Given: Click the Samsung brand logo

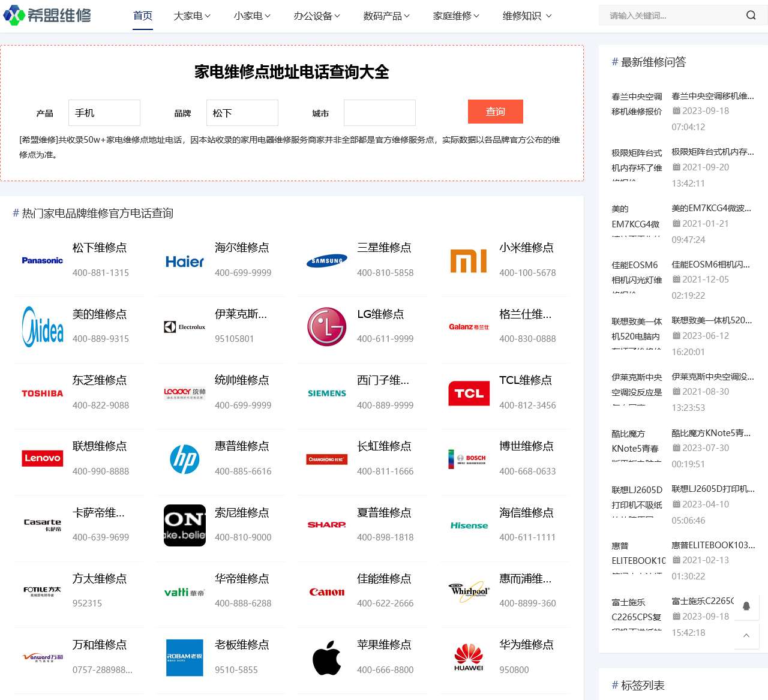Looking at the screenshot, I should [x=326, y=260].
